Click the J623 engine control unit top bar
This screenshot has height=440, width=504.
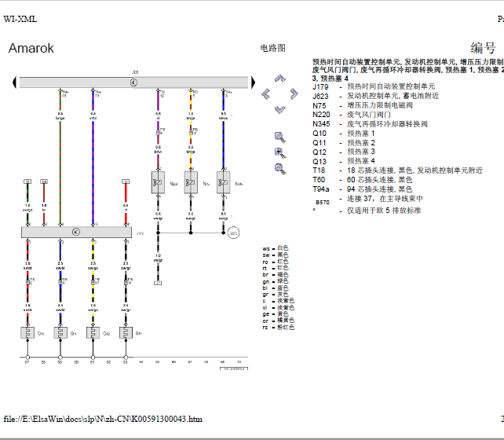133,82
